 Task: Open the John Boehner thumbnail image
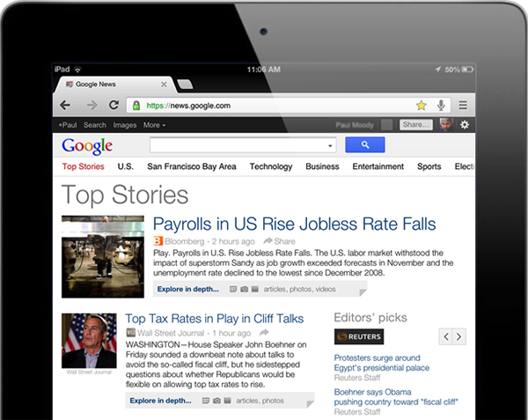tap(89, 341)
